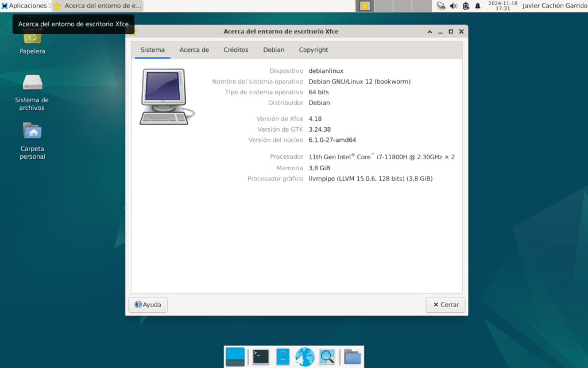Select the first workspace with star icon
Screen dimensions: 588x368
point(365,6)
